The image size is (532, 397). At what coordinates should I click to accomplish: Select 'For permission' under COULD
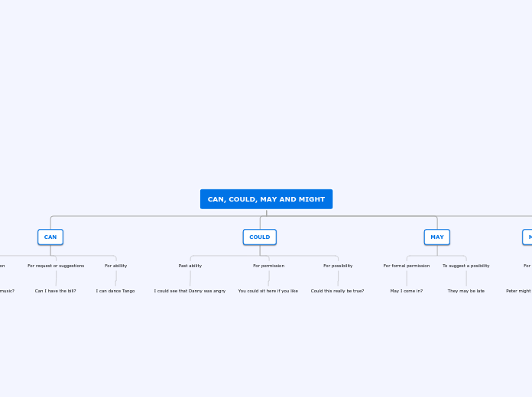coord(269,266)
